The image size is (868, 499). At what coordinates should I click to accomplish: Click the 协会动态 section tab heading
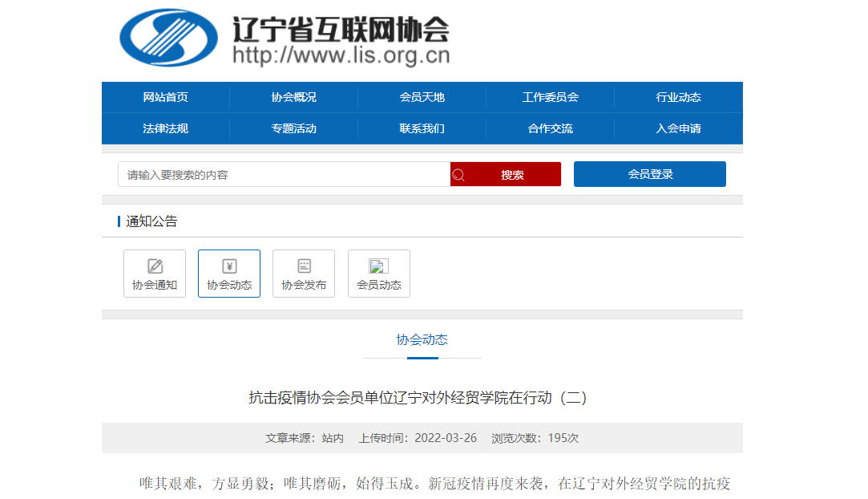pos(422,339)
